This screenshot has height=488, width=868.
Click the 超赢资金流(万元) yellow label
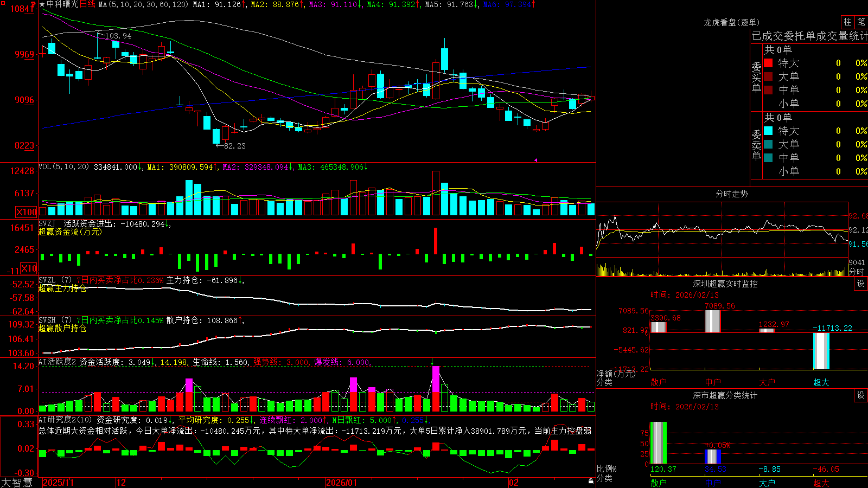[x=70, y=232]
